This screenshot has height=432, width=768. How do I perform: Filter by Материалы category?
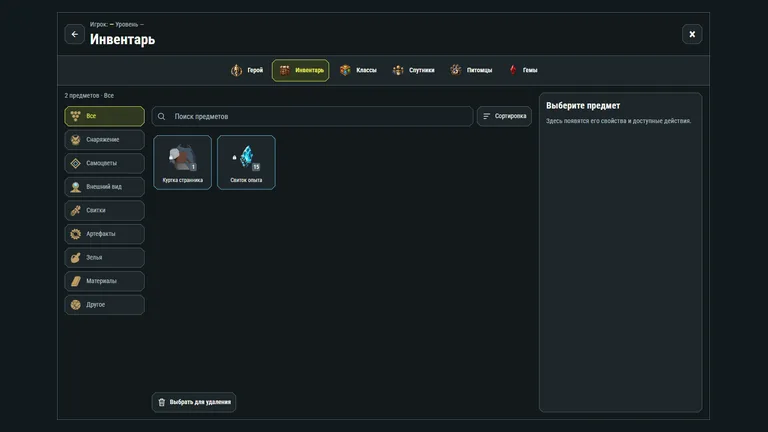click(104, 281)
